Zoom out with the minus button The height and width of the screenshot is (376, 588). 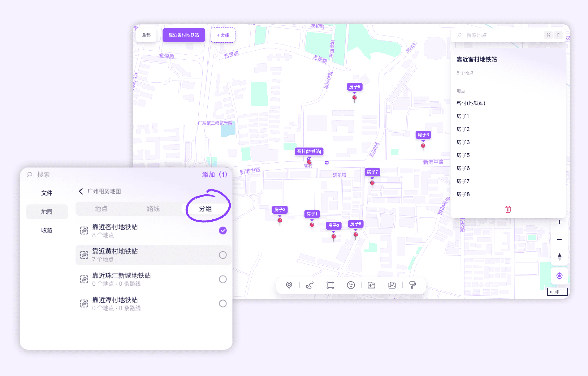point(559,240)
